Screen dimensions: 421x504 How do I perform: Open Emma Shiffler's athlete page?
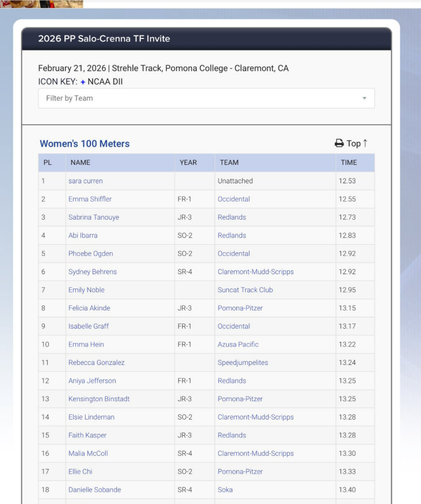[x=90, y=199]
